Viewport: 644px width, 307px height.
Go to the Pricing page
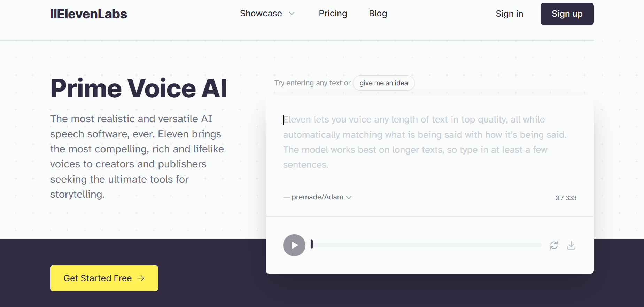click(x=333, y=14)
